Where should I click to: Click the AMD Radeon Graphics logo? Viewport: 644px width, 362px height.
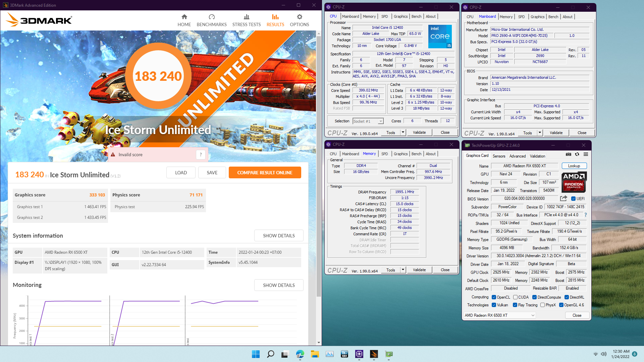pyautogui.click(x=574, y=182)
